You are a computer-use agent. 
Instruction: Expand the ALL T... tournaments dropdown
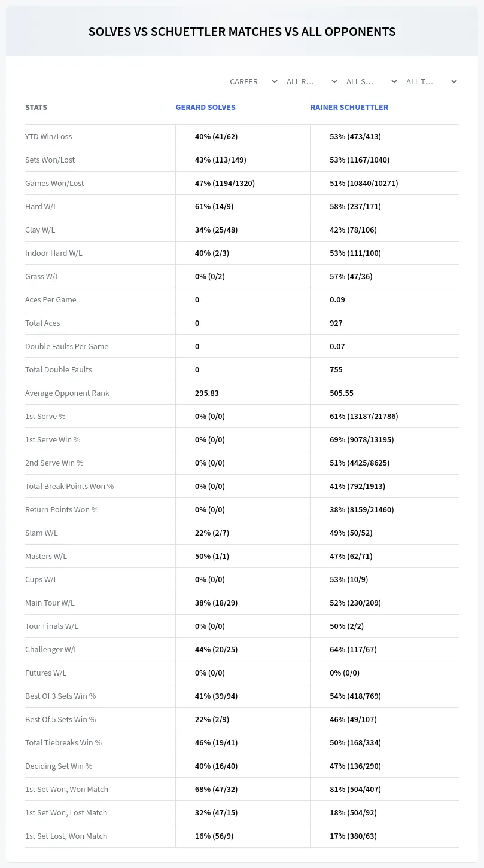point(432,81)
